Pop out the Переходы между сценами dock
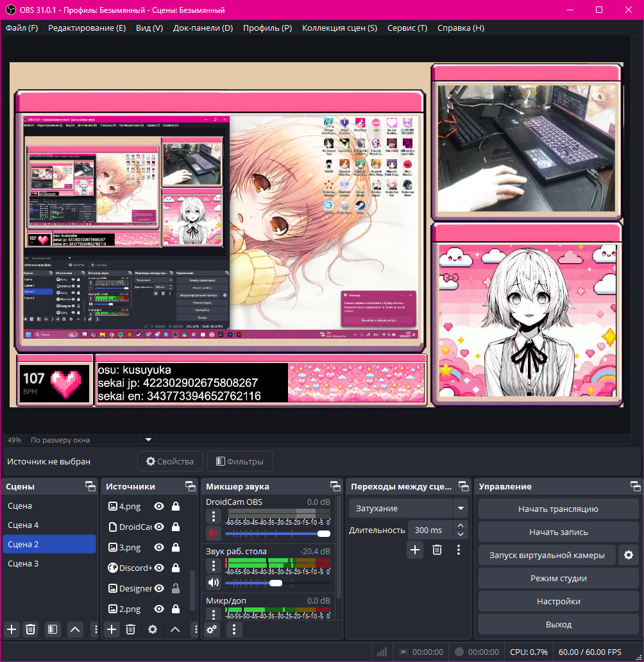The image size is (644, 662). click(x=464, y=486)
